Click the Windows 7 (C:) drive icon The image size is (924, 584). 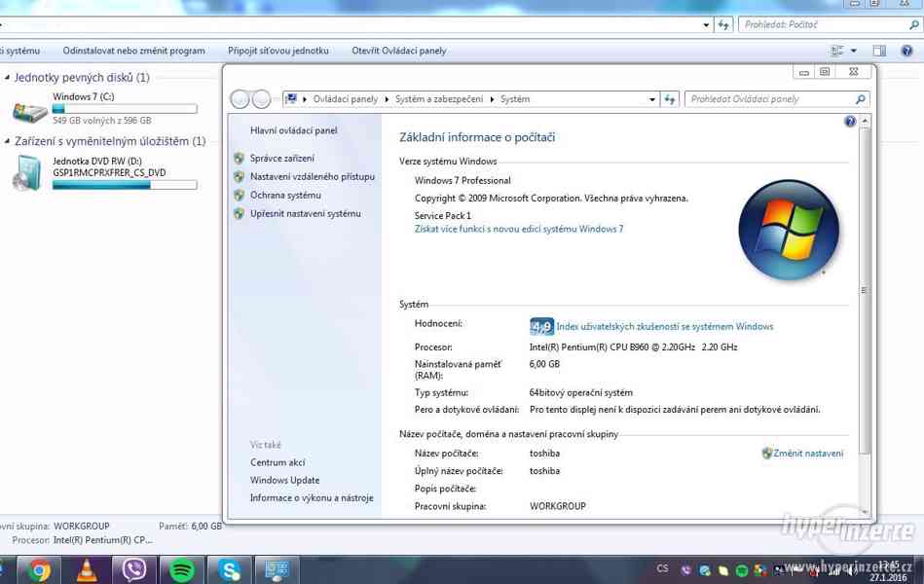click(29, 111)
